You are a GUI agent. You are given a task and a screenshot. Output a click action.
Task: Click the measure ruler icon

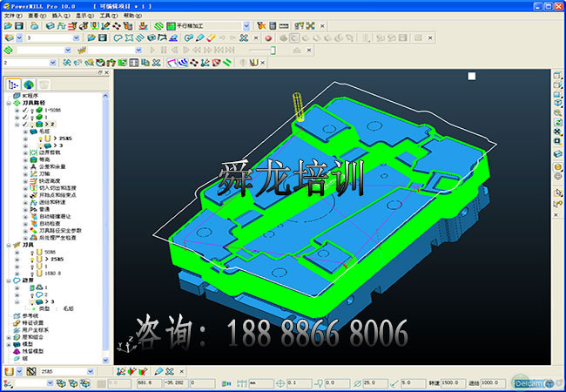click(284, 26)
